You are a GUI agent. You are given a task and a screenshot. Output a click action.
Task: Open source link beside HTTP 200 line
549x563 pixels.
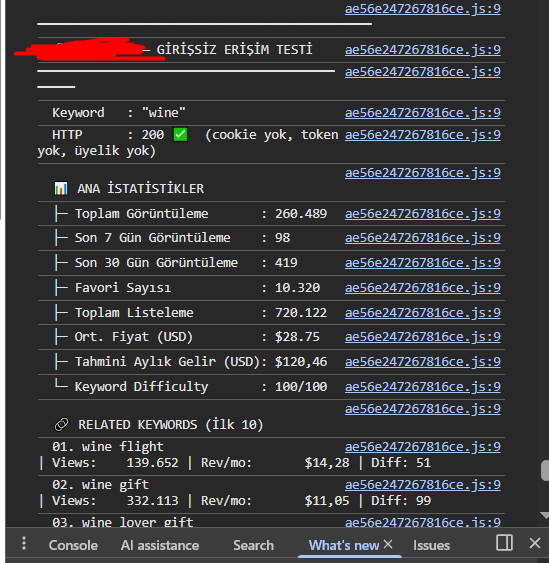coord(423,135)
